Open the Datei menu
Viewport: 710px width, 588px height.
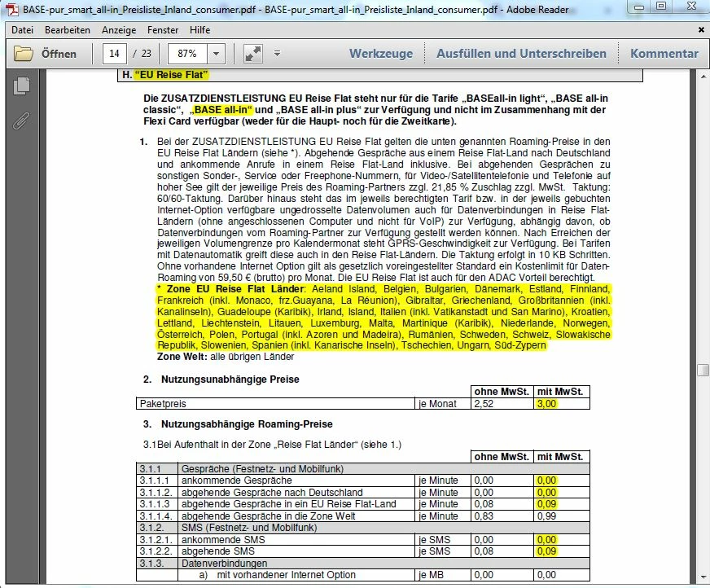coord(23,30)
